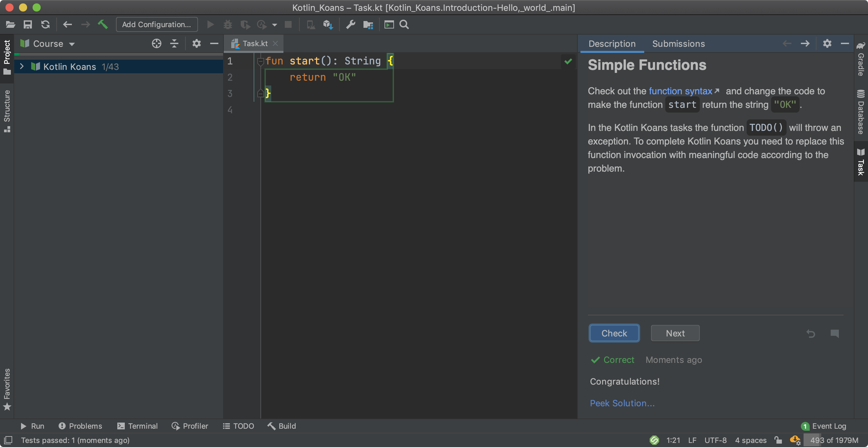Toggle read-only lock icon in status bar

778,440
